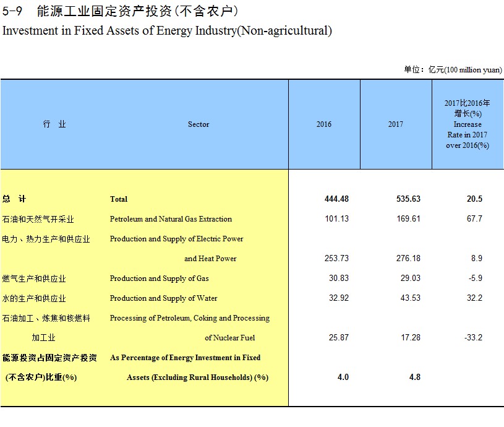Click As Percentage of Energy Investment in Fixed text
504x427 pixels.
[185, 358]
